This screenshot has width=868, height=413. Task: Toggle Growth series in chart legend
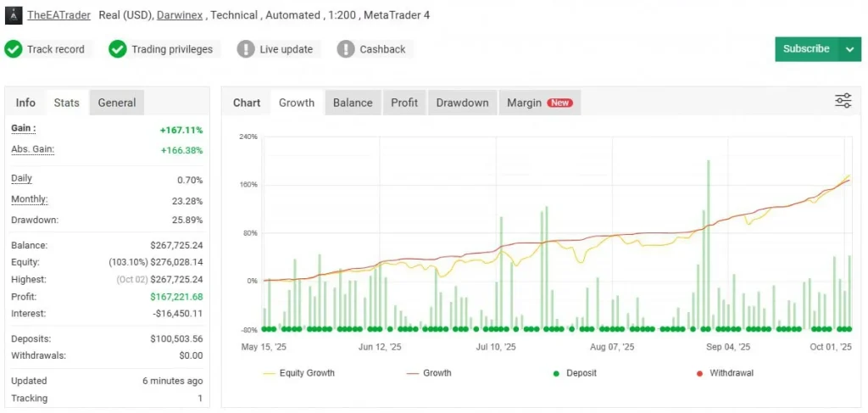point(429,373)
